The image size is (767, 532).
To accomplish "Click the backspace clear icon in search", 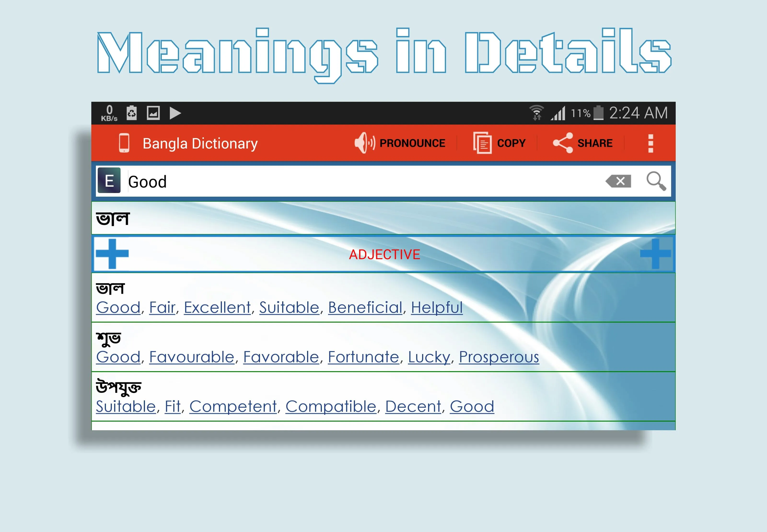I will tap(620, 181).
